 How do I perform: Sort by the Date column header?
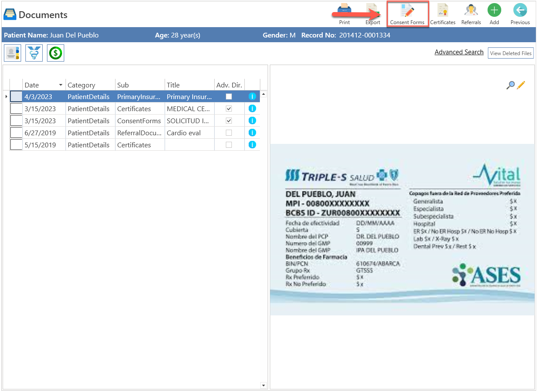(x=44, y=85)
